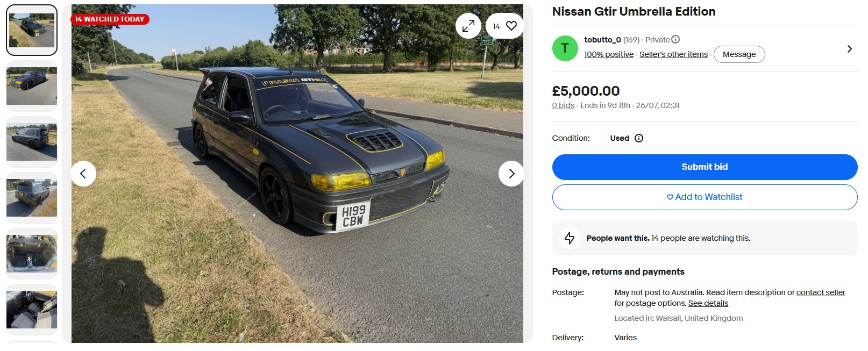Select the rear view car thumbnail
The width and height of the screenshot is (868, 351).
pos(32,198)
